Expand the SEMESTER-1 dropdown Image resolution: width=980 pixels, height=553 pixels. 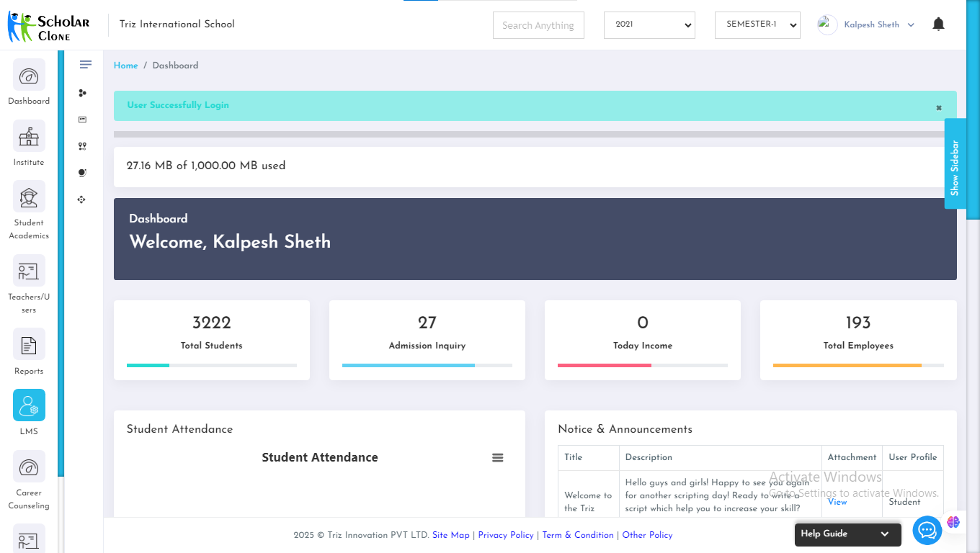(757, 24)
